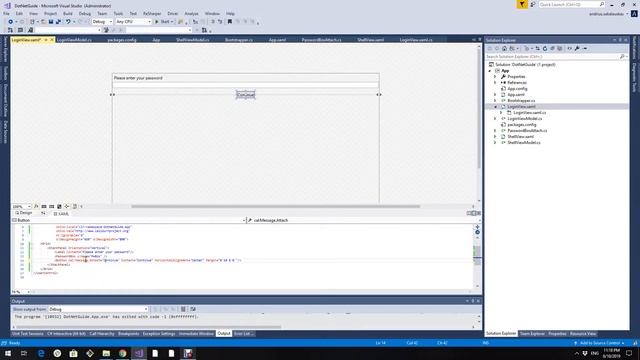Click the Start debugging play button

point(157,22)
